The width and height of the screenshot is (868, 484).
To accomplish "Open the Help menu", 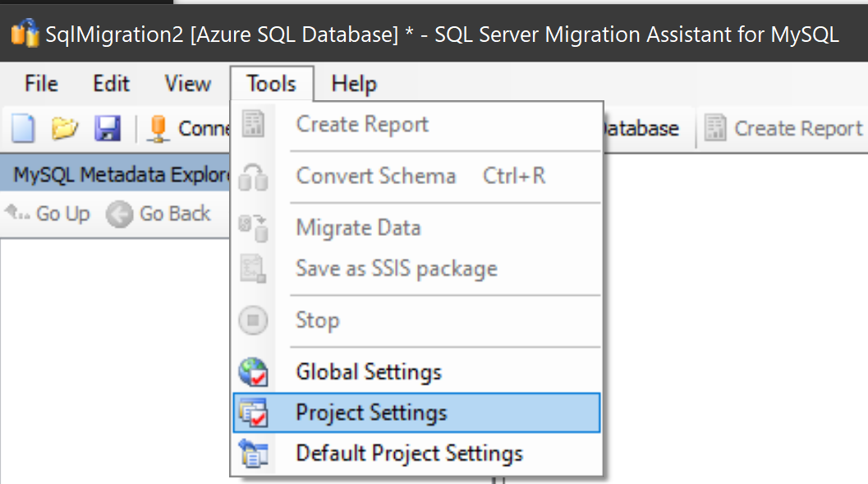I will coord(353,83).
